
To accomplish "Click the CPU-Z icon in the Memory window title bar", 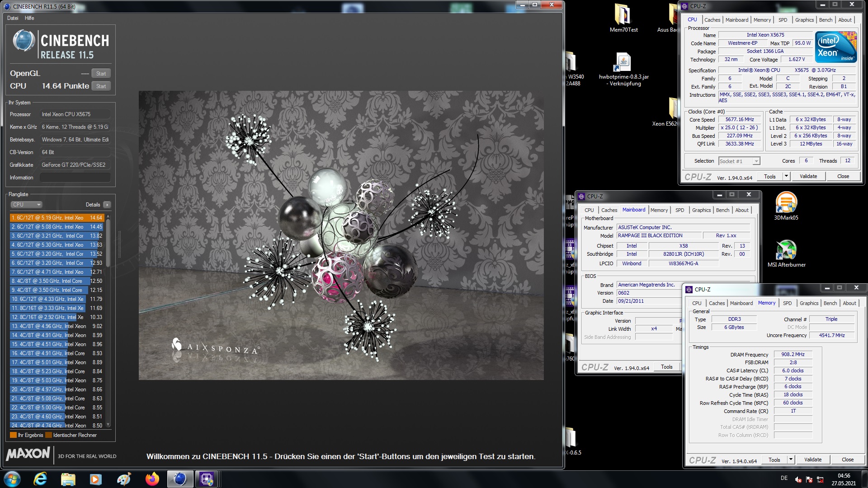I will coord(689,289).
